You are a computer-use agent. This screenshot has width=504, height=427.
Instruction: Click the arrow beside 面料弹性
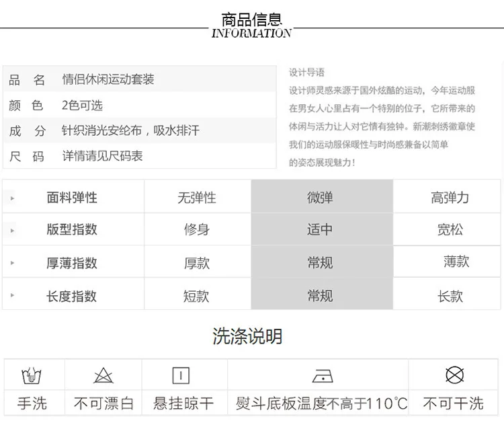point(12,198)
